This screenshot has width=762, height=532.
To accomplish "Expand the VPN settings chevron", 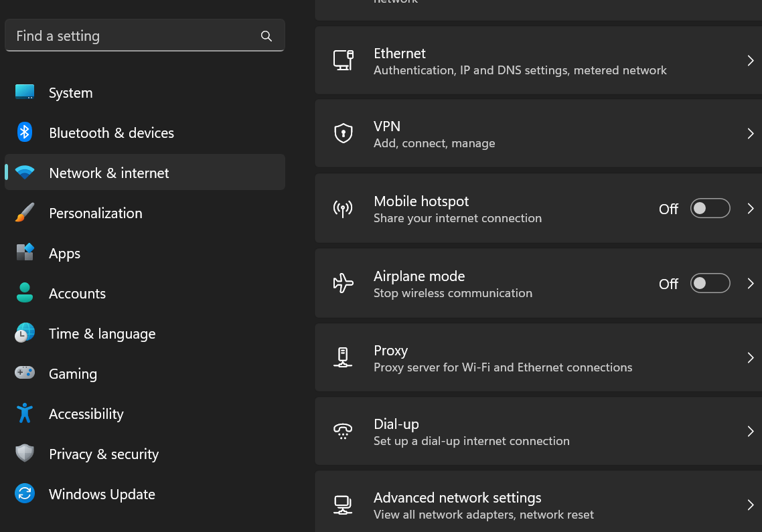I will click(x=750, y=133).
